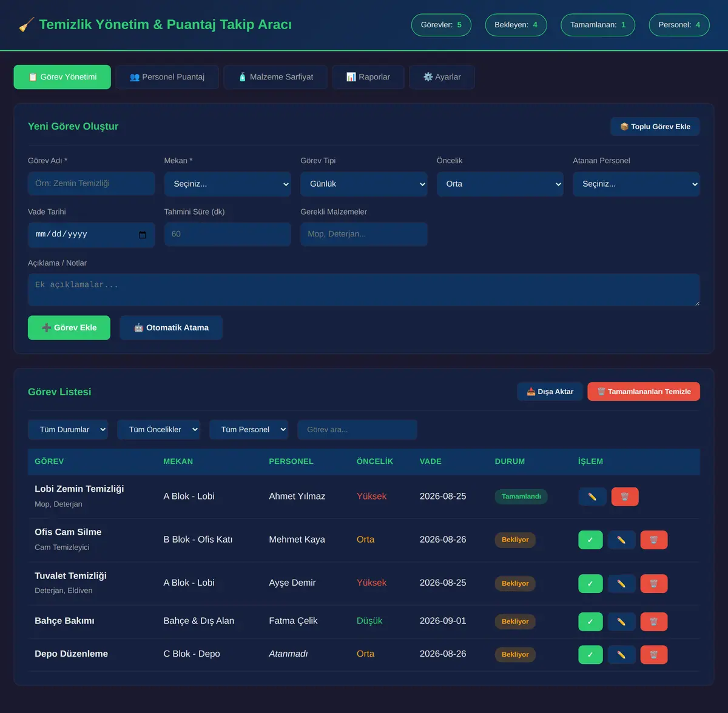
Task: Open the Görev Tipi dropdown
Action: [364, 184]
